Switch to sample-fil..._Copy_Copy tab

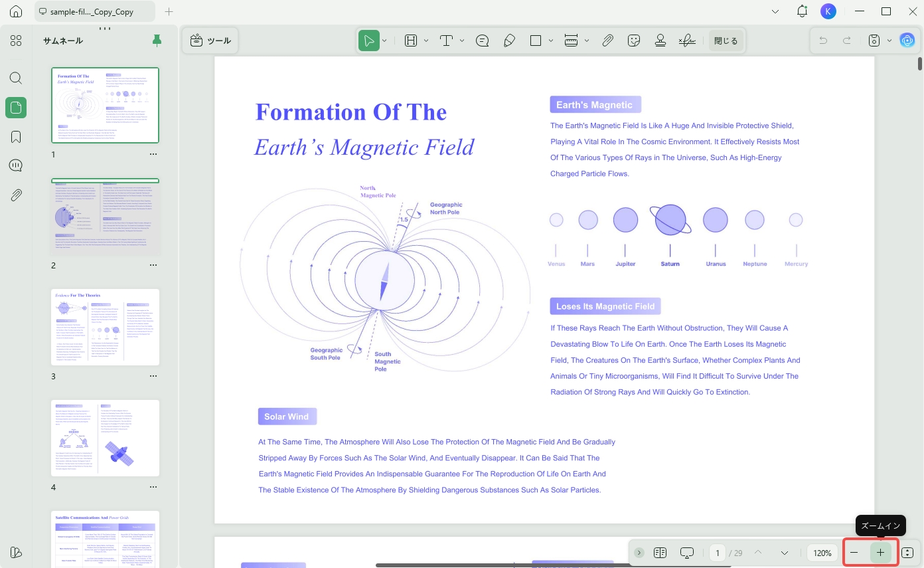pyautogui.click(x=94, y=11)
